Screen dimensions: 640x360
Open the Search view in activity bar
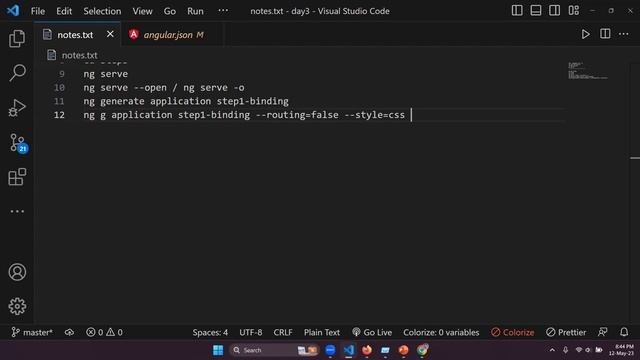click(17, 73)
